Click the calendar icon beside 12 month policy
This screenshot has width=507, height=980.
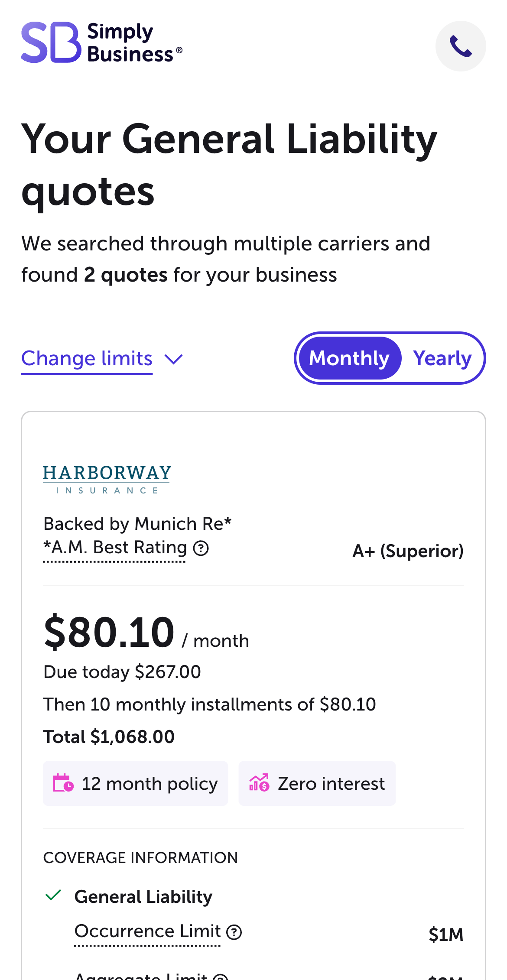(x=63, y=783)
